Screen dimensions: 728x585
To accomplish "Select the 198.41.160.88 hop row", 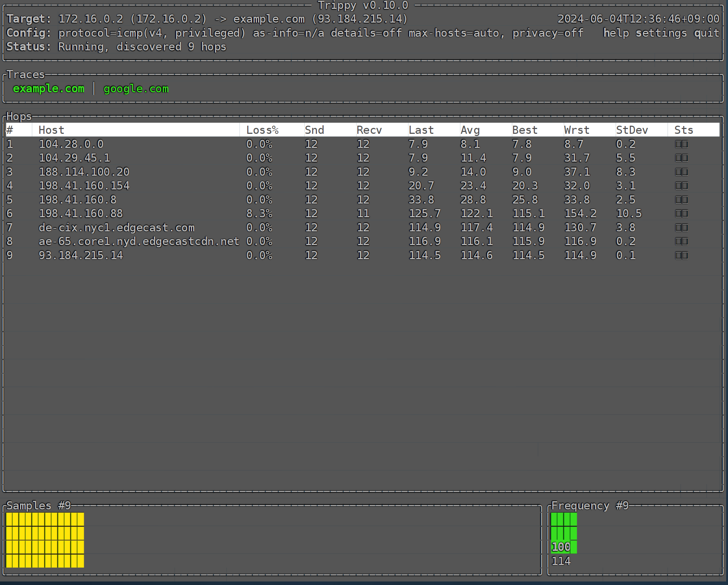I will (81, 214).
